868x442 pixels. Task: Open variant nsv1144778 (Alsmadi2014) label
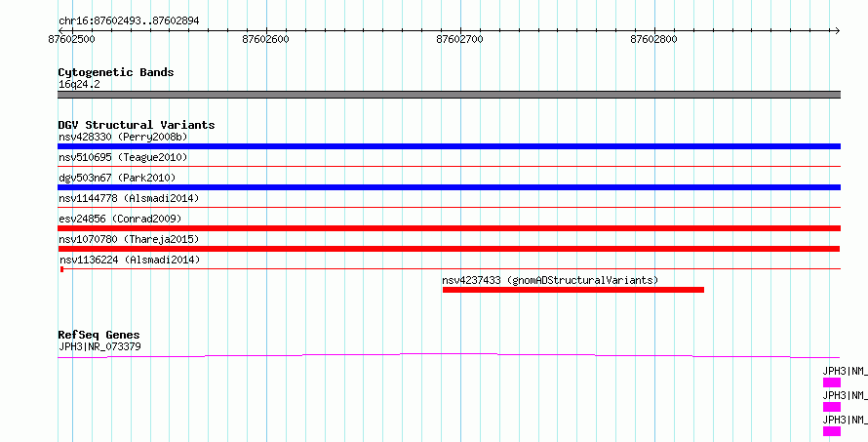point(129,198)
